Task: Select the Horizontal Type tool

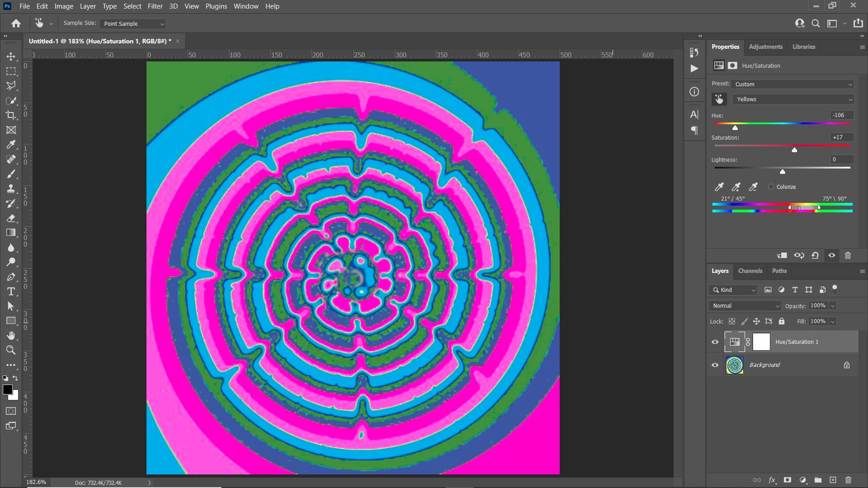Action: click(x=11, y=291)
